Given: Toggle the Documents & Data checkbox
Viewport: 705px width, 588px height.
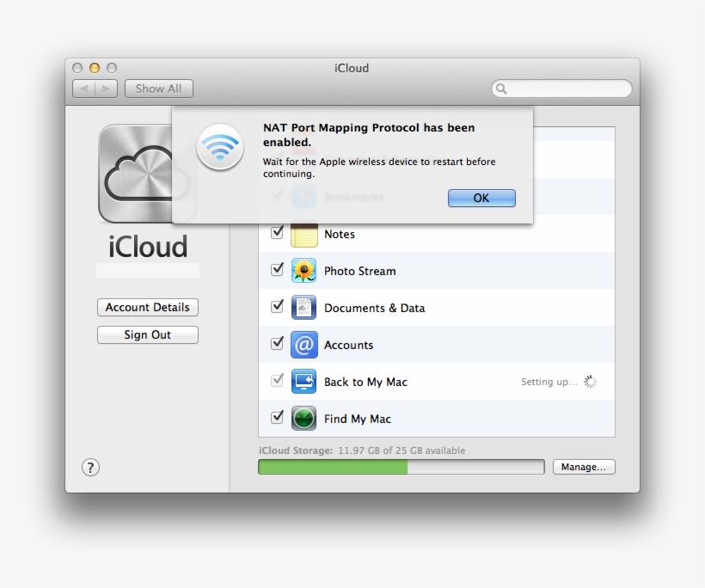Looking at the screenshot, I should pyautogui.click(x=277, y=306).
